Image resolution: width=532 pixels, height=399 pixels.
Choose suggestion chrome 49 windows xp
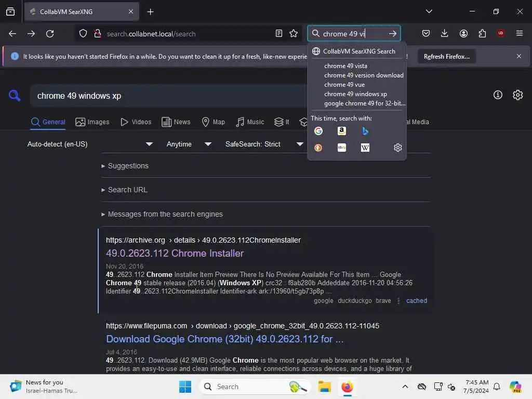pos(355,94)
